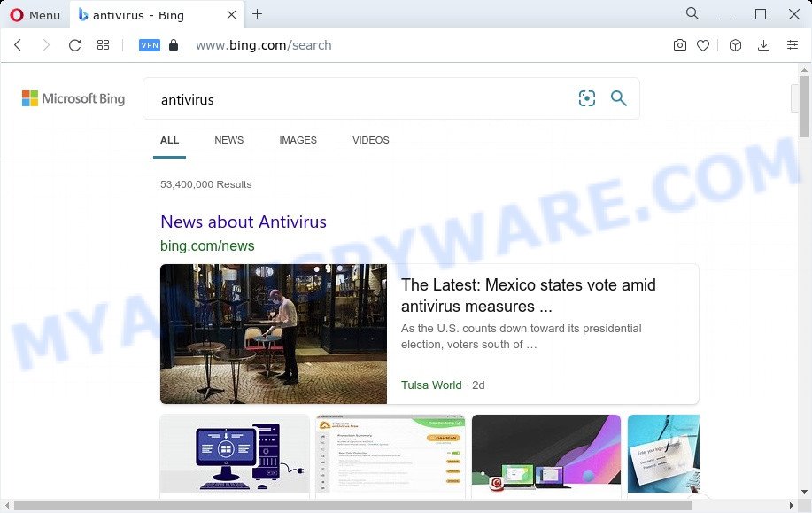
Task: Click the vertical scrollbar thumb
Action: 804,107
